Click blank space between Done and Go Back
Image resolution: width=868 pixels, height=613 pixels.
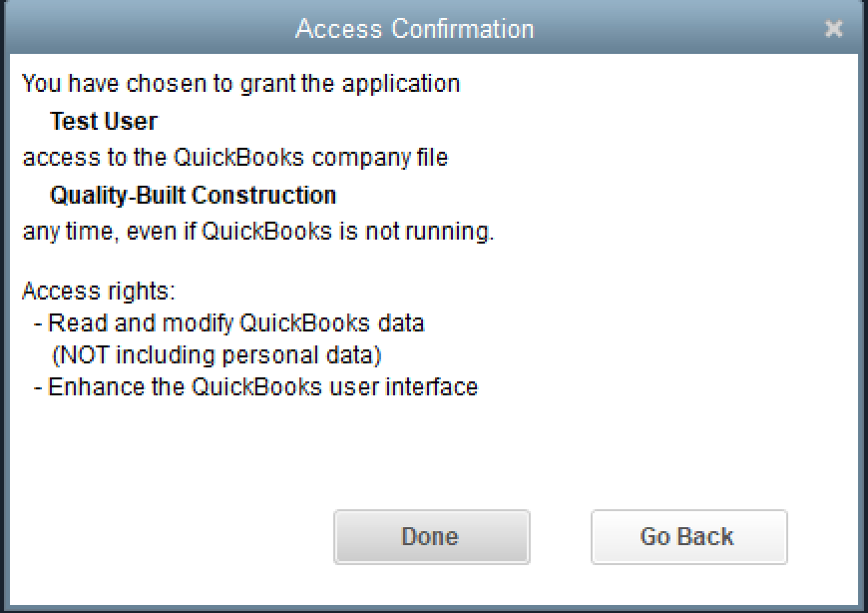561,537
